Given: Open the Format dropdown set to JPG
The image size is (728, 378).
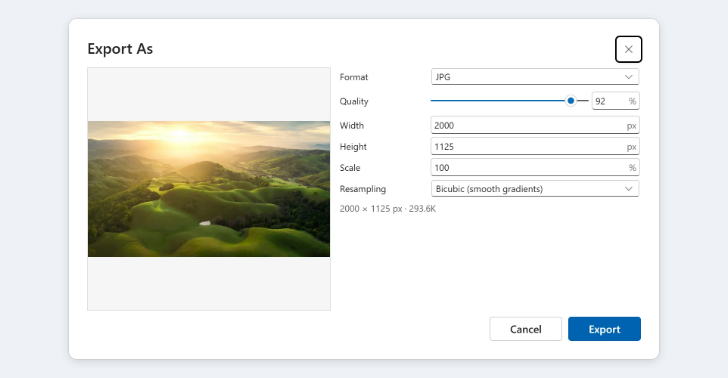Looking at the screenshot, I should tap(535, 77).
